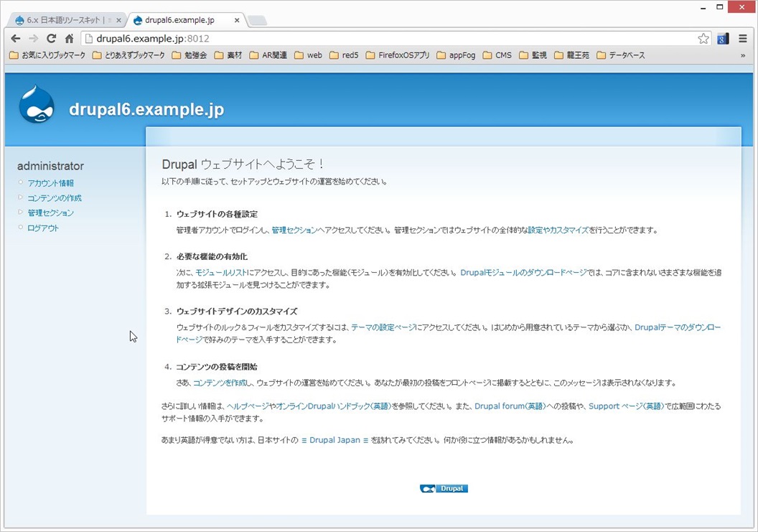Viewport: 758px width, 532px height.
Task: Open CMS bookmark folder
Action: coord(497,55)
